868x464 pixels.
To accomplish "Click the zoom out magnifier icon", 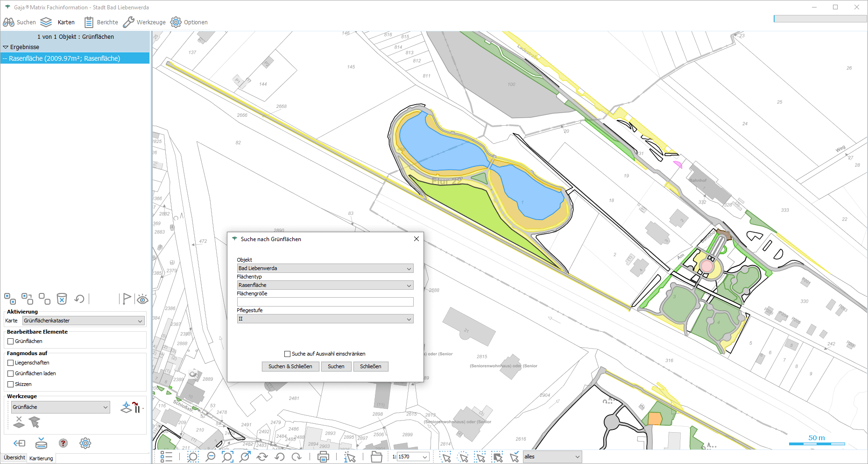I will pos(211,457).
